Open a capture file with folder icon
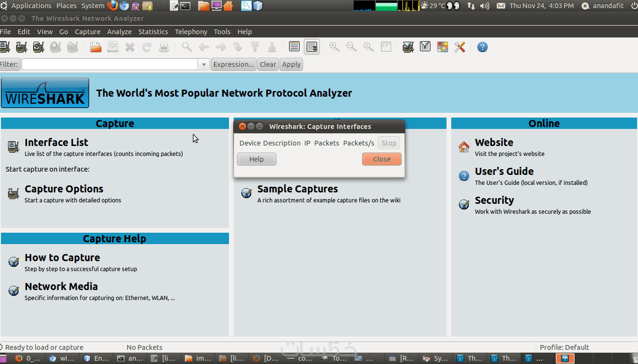 coord(96,47)
